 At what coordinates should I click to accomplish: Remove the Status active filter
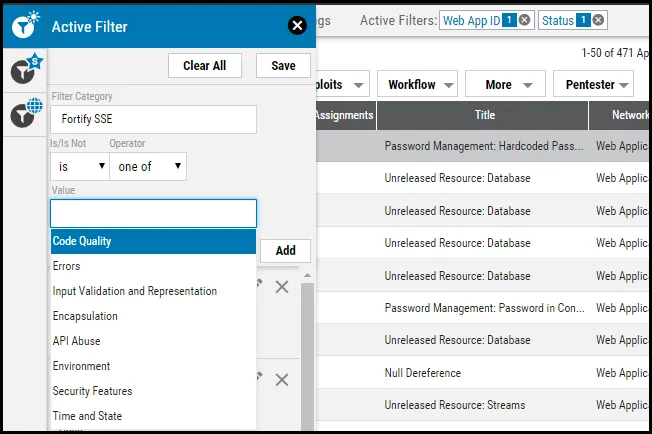pyautogui.click(x=598, y=20)
